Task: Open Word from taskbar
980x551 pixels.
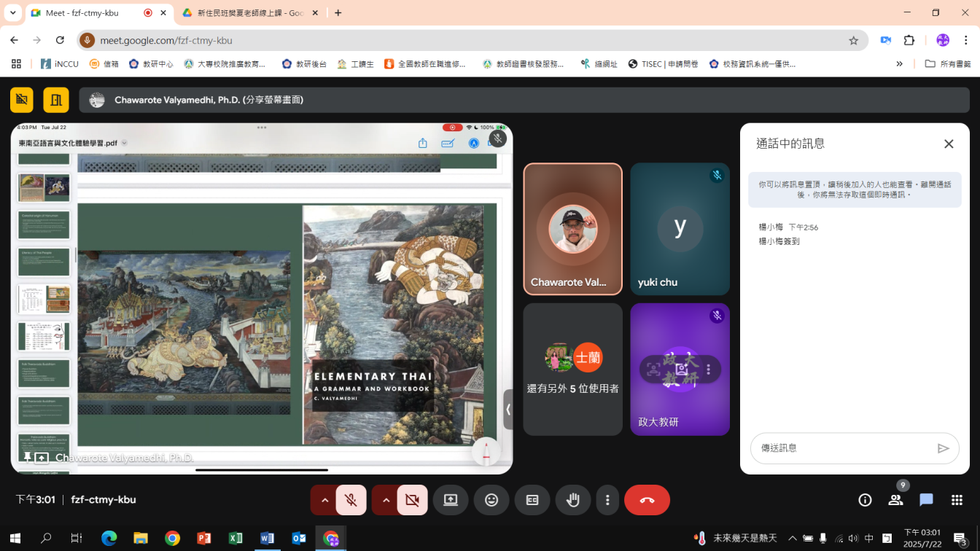Action: pos(267,539)
